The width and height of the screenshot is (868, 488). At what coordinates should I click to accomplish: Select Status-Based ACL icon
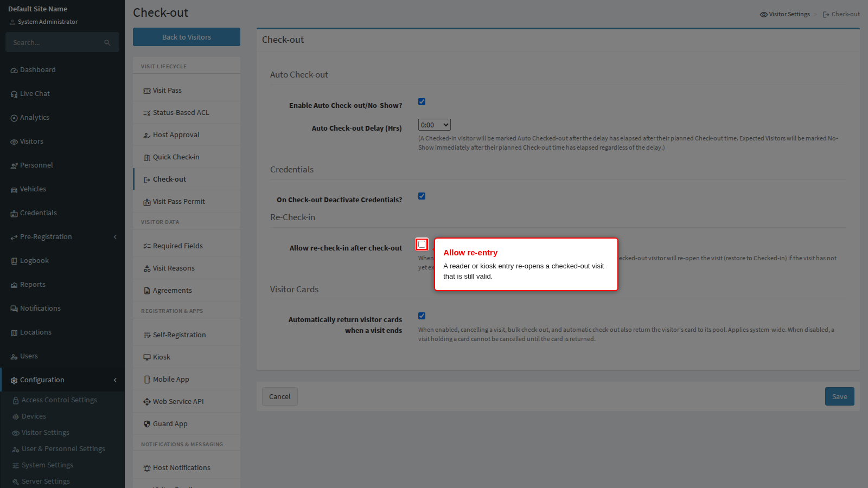pos(147,113)
